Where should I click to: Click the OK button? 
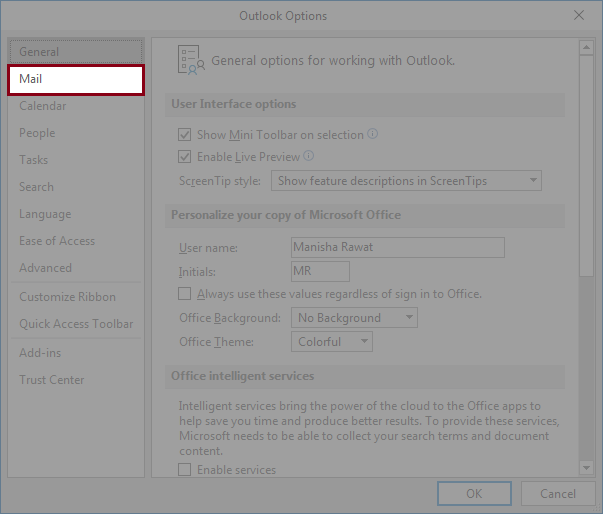point(474,494)
